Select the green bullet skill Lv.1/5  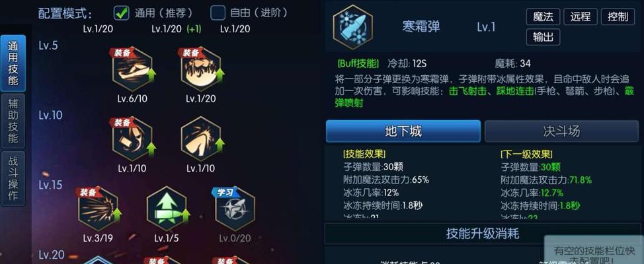click(x=167, y=209)
